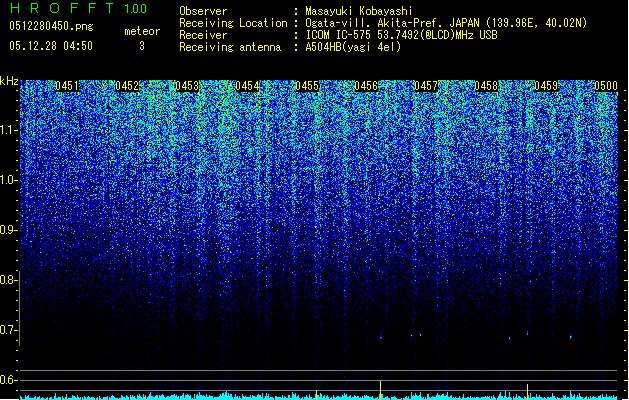Click the meteor echo dot near 0.7 kHz after 0459
Screen dimensions: 629x400
tap(570, 337)
